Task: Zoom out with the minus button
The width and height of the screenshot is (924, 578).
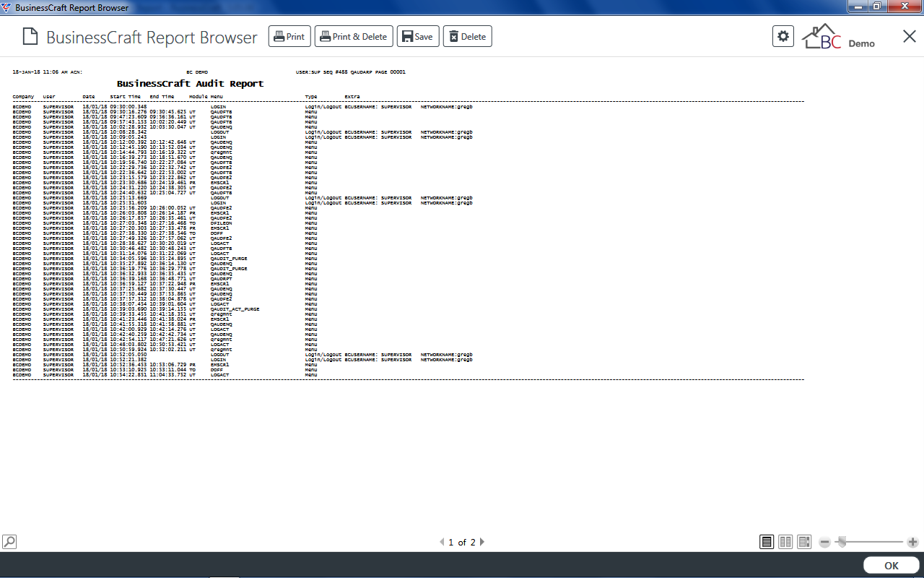Action: pyautogui.click(x=825, y=542)
